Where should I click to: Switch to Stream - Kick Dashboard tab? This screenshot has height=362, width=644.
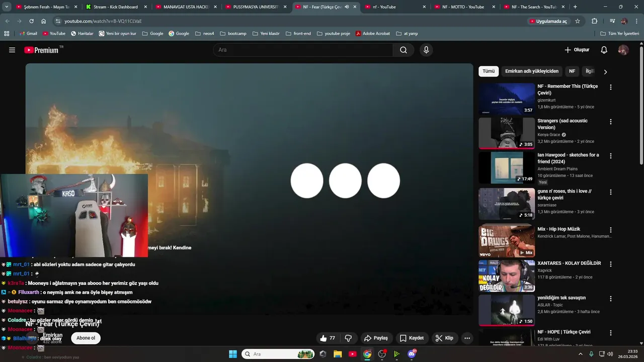point(115,7)
